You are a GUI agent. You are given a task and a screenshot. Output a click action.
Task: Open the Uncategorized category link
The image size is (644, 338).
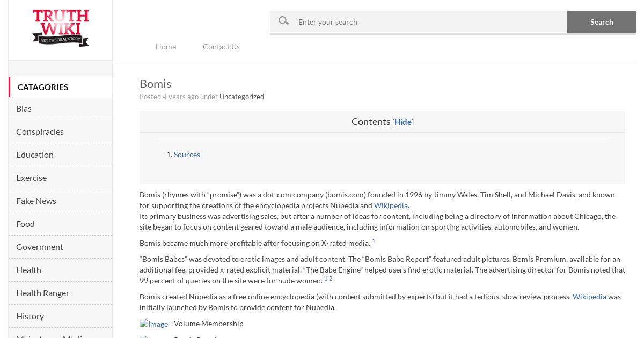tap(241, 97)
